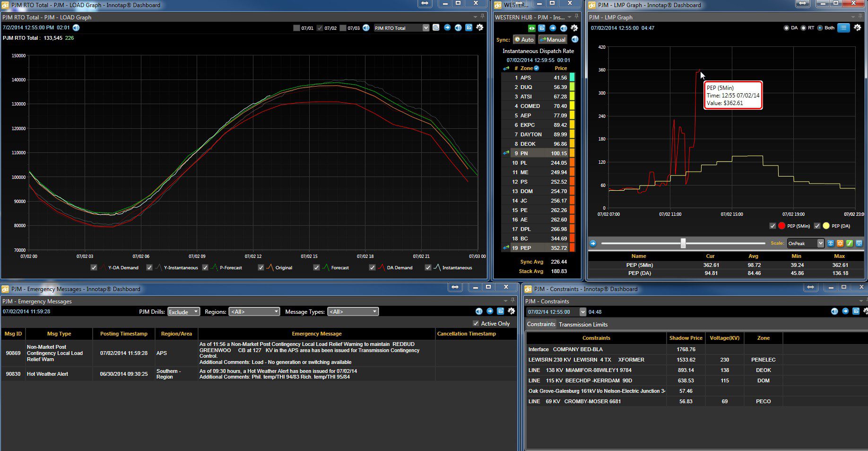Toggle Y-DA Demand series checkbox
This screenshot has height=451, width=868.
click(94, 267)
